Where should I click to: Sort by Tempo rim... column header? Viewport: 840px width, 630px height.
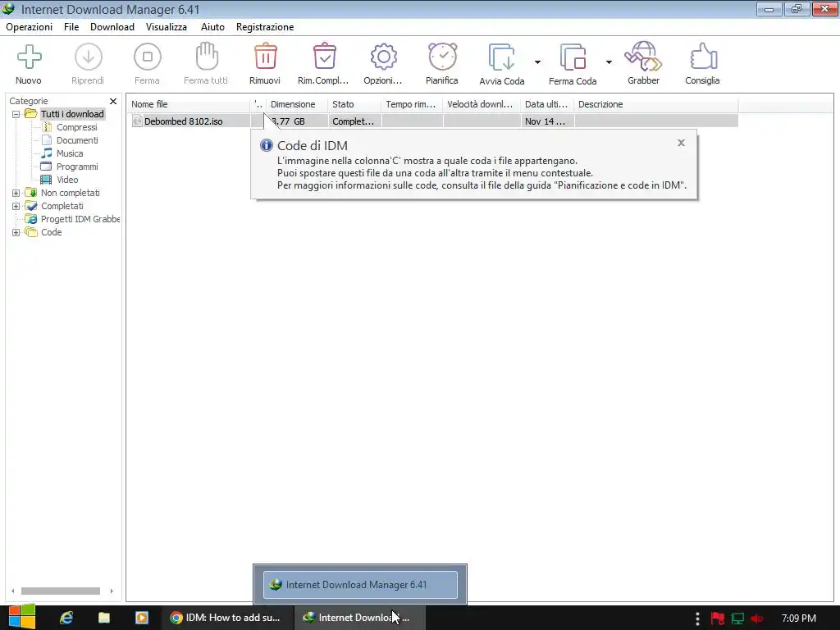click(x=412, y=104)
